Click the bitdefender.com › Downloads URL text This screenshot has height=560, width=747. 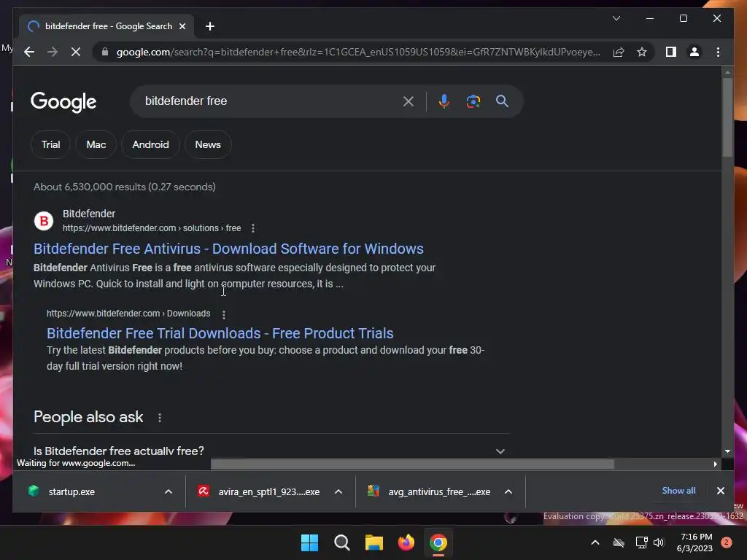pyautogui.click(x=128, y=314)
